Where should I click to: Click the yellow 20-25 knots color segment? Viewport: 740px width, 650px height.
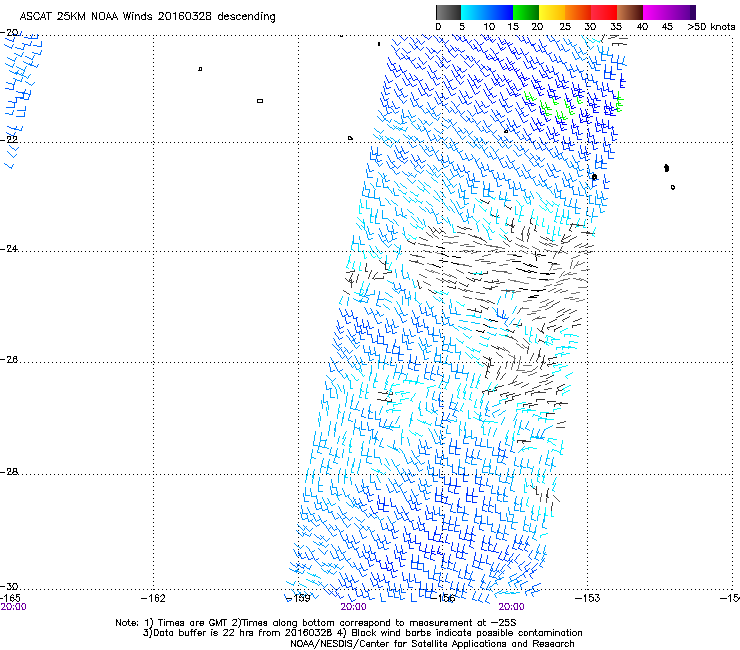pos(552,12)
